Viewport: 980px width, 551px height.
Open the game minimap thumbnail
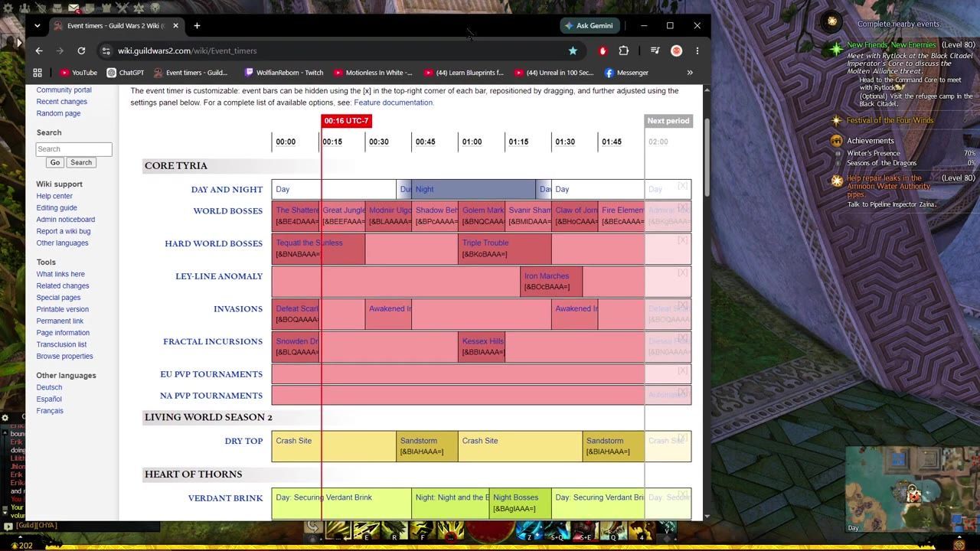[911, 490]
